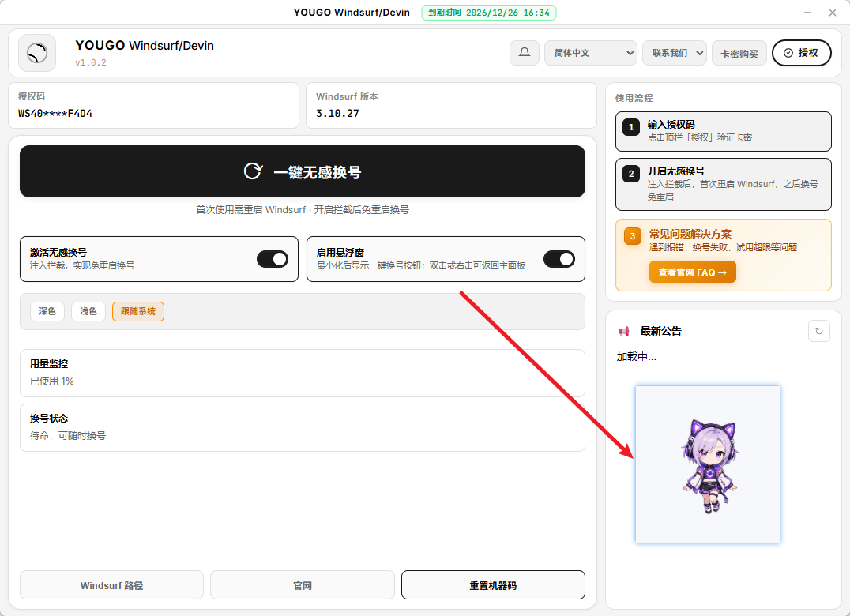Click the 到期时间 expiry badge

click(489, 13)
